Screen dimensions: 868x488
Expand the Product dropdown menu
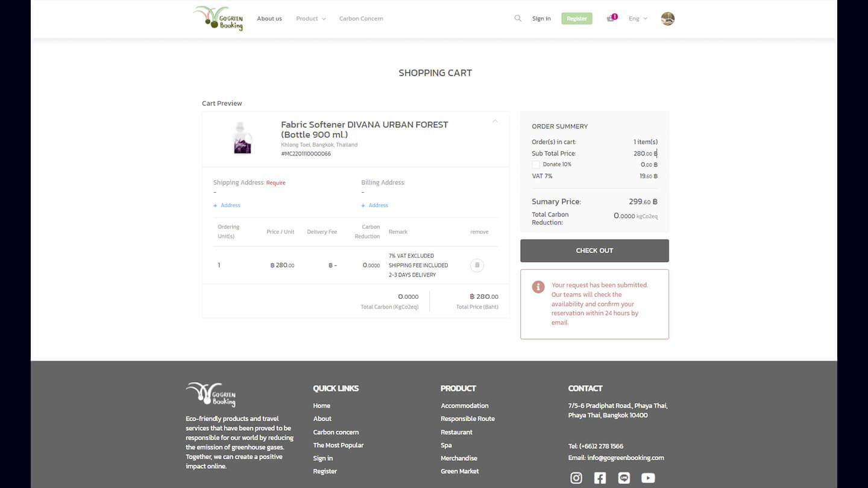tap(310, 19)
